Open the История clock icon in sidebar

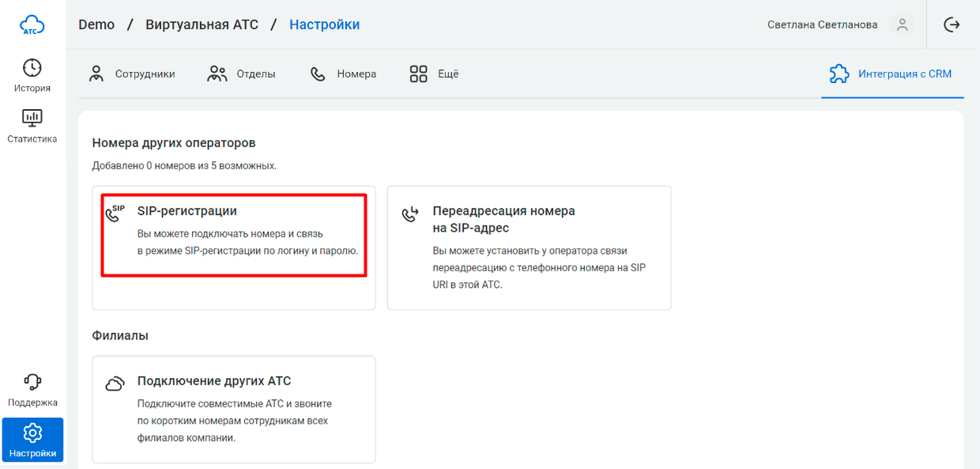32,68
